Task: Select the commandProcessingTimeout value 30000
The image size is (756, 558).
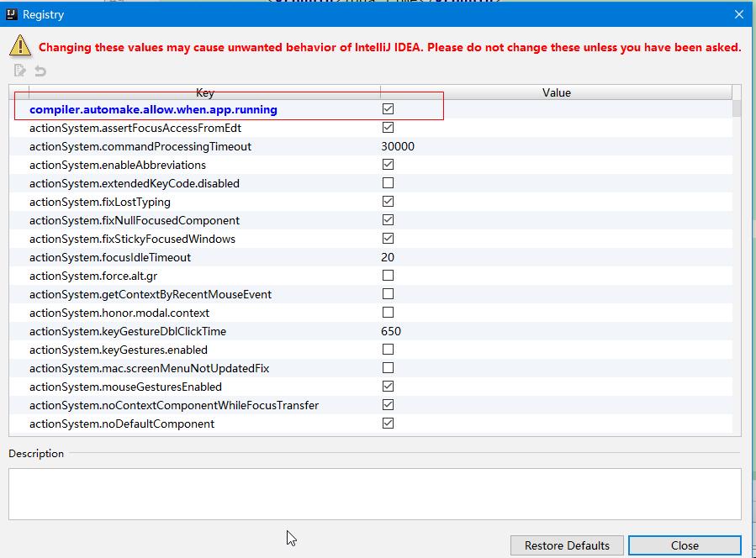Action: click(x=398, y=146)
